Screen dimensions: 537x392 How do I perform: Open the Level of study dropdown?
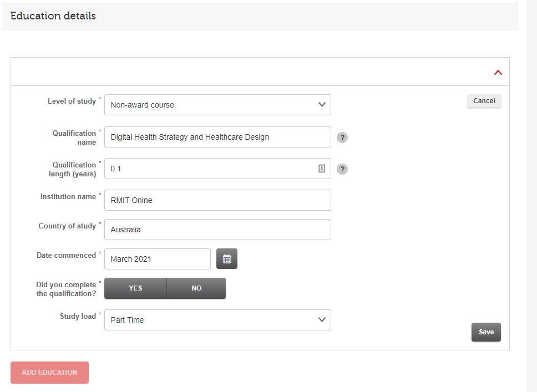pos(217,104)
